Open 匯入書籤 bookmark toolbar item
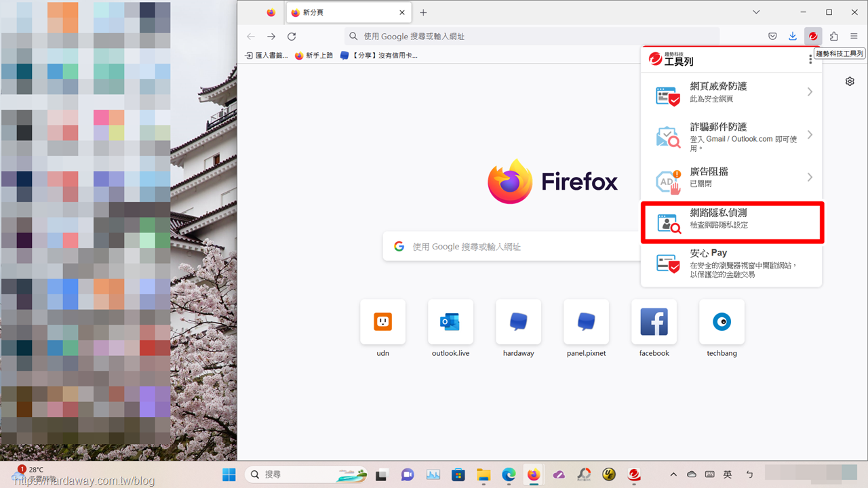Viewport: 868px width, 488px height. pyautogui.click(x=265, y=56)
